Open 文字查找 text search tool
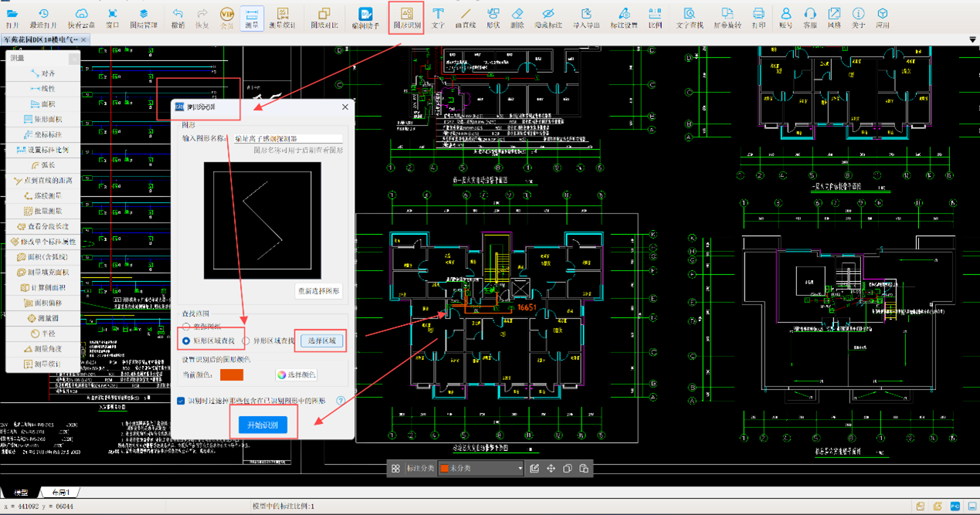This screenshot has width=980, height=515. [x=690, y=17]
